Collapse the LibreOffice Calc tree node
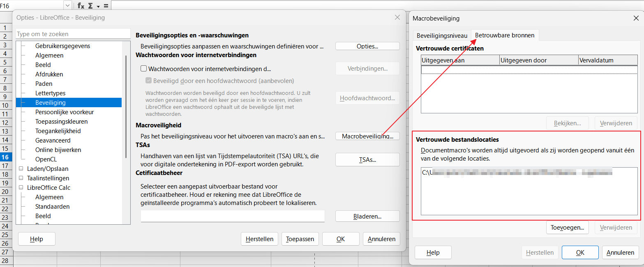The image size is (644, 267). pos(21,188)
